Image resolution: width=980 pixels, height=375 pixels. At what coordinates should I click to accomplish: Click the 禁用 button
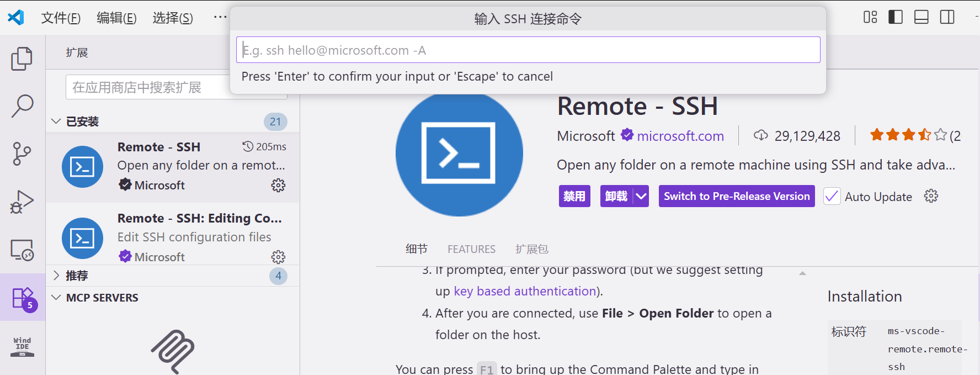(574, 196)
